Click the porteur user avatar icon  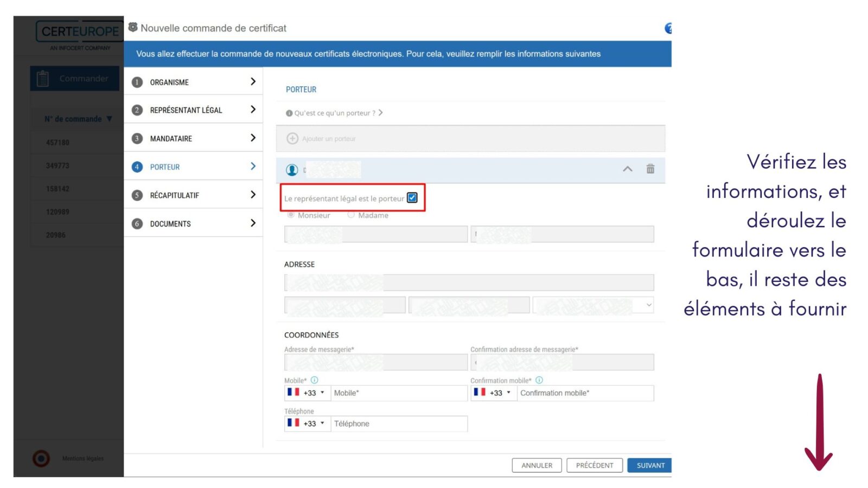(x=292, y=170)
